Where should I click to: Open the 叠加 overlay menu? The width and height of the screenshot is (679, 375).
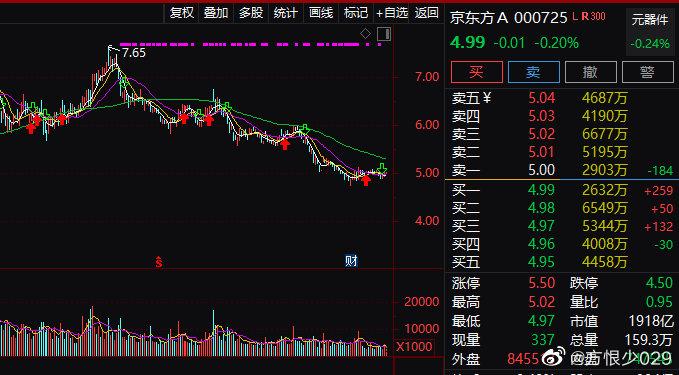pyautogui.click(x=216, y=13)
